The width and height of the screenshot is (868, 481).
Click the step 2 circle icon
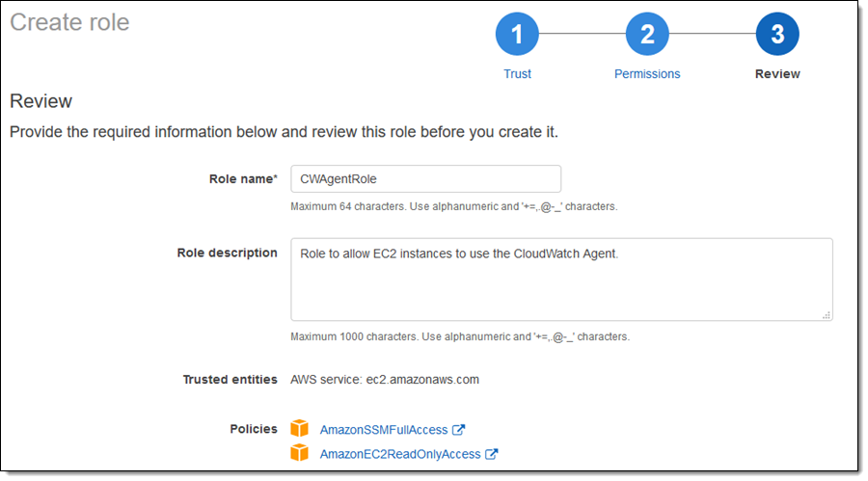click(647, 35)
